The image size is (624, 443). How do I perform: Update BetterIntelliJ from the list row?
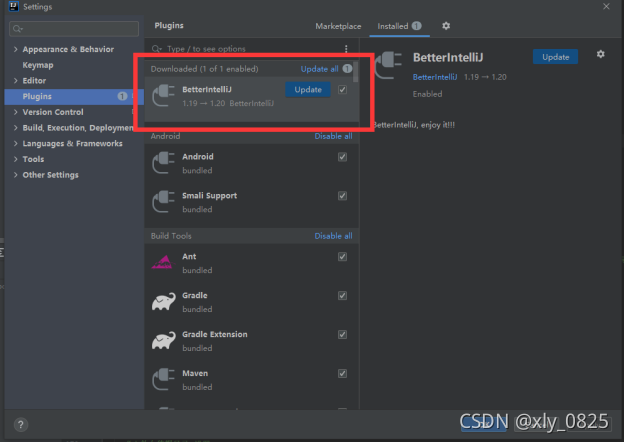308,90
